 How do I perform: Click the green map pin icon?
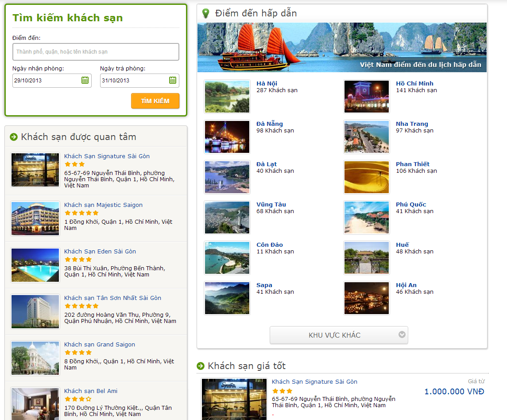(205, 13)
